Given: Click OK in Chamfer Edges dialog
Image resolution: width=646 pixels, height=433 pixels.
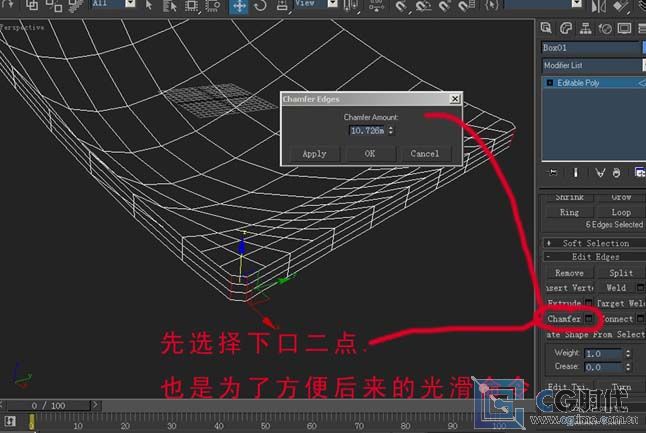Looking at the screenshot, I should click(370, 154).
